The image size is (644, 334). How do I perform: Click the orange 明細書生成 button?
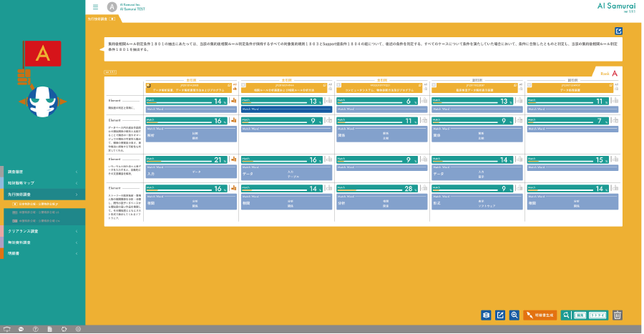point(540,314)
